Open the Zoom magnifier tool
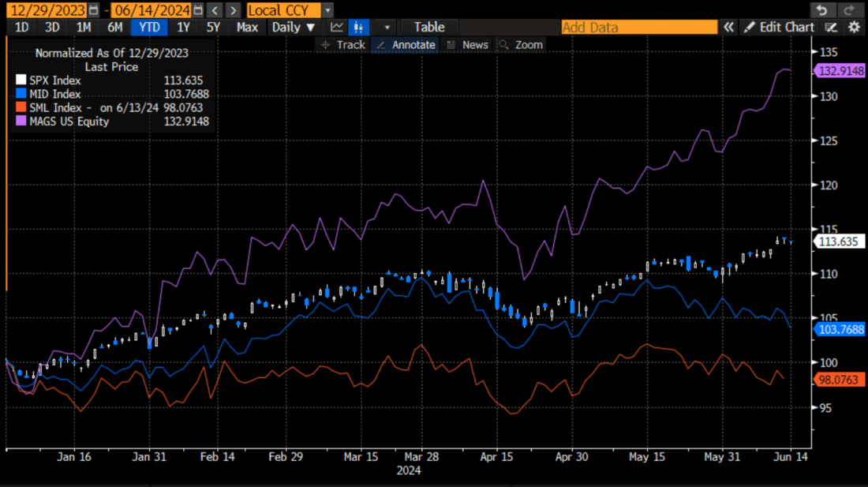This screenshot has height=487, width=868. 521,45
